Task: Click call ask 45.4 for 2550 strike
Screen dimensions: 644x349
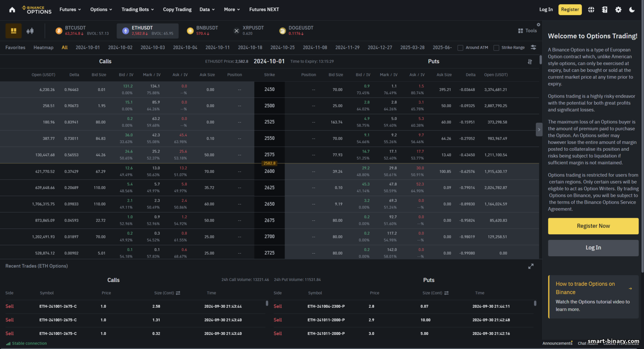Action: pos(183,135)
